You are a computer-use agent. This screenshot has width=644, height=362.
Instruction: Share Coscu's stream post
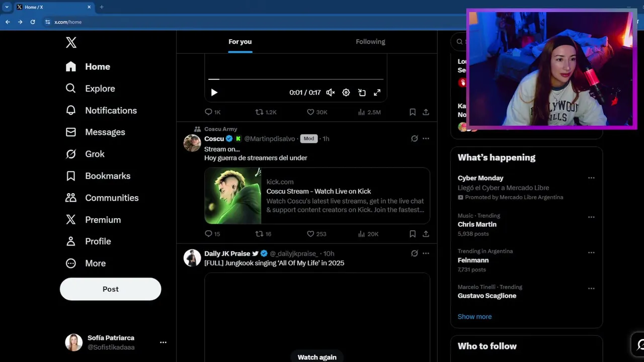pyautogui.click(x=426, y=234)
